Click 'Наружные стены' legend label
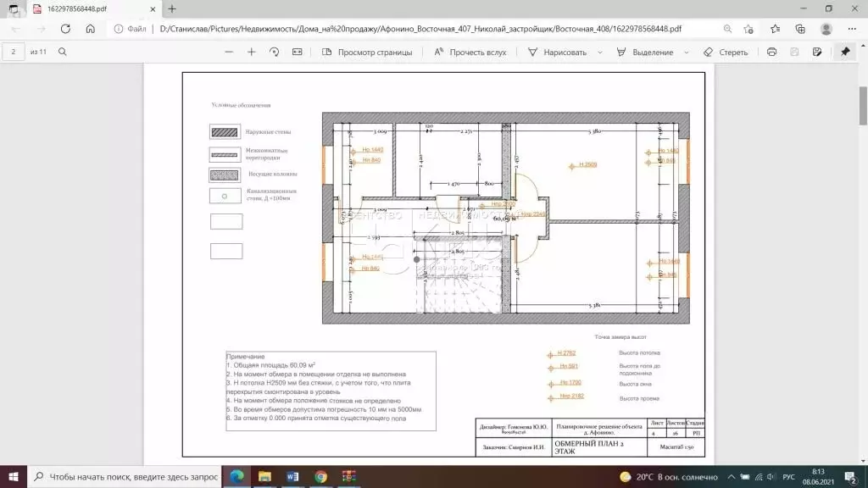The image size is (868, 488). (x=268, y=131)
